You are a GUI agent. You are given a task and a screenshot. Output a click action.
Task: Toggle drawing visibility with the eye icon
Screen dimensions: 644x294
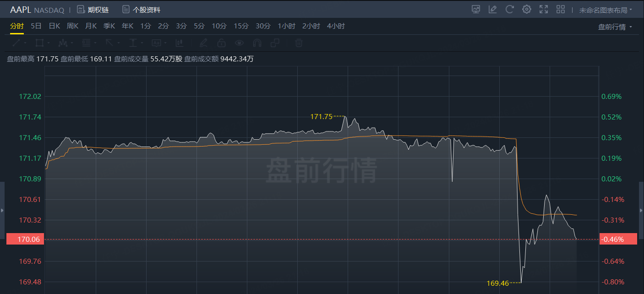239,43
